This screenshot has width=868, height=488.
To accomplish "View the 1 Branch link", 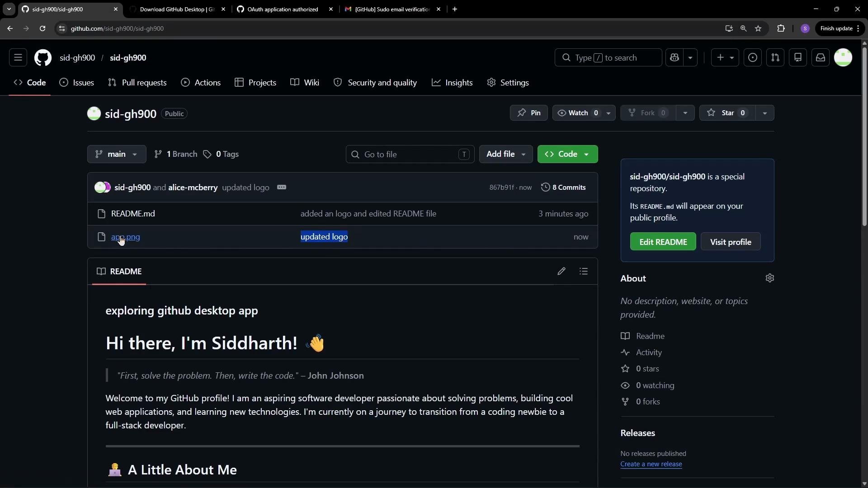I will [176, 154].
